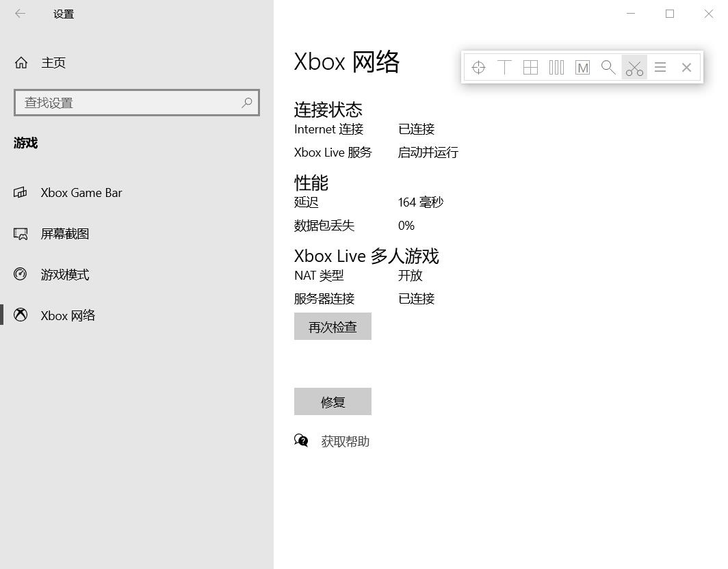
Task: Click the 已连接 value beside 服务器连接
Action: click(x=416, y=299)
